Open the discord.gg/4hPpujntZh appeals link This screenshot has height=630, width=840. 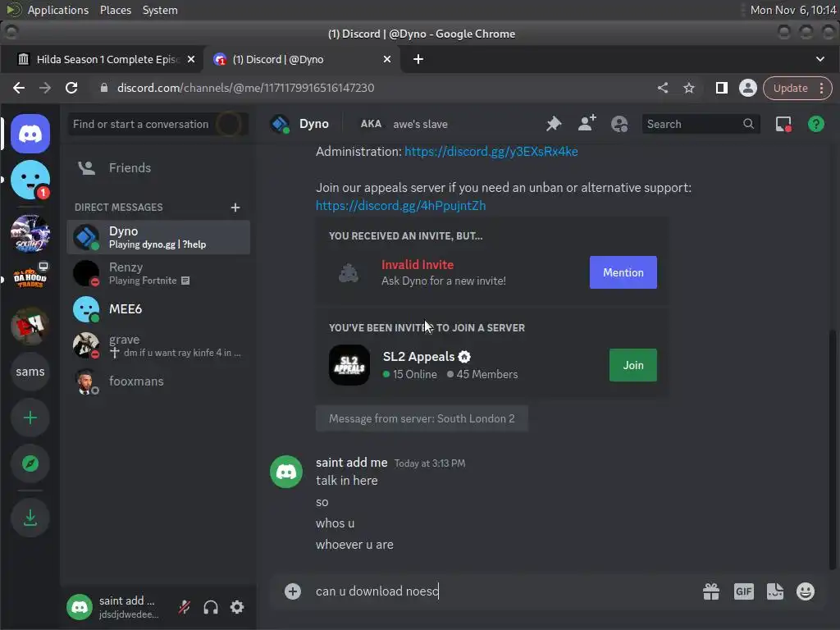(400, 206)
